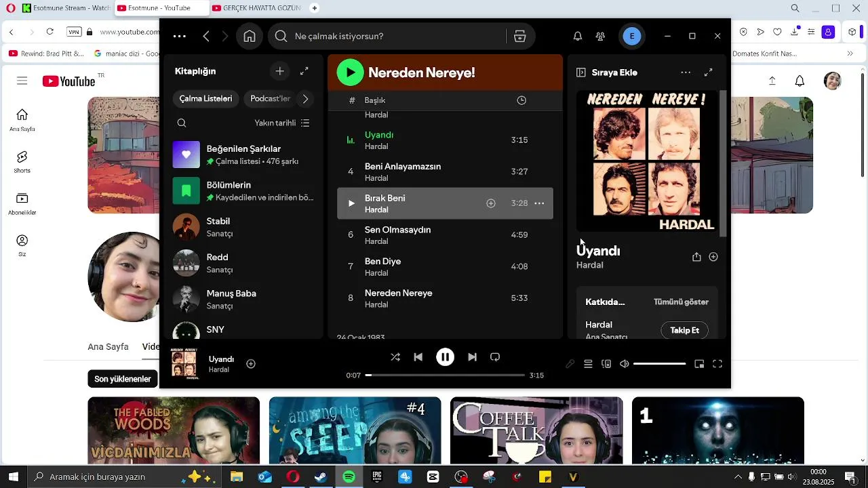868x488 pixels.
Task: Sort by duration clock column header
Action: [x=521, y=100]
